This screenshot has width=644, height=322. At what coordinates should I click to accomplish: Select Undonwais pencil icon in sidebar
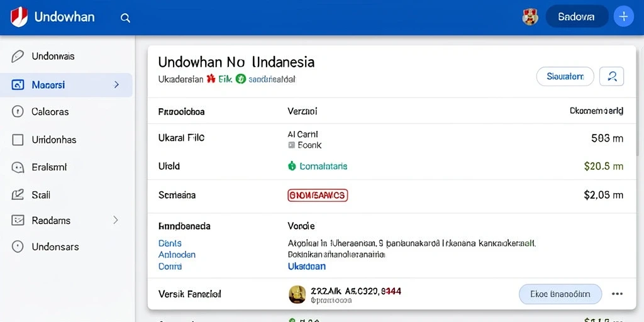tap(17, 56)
